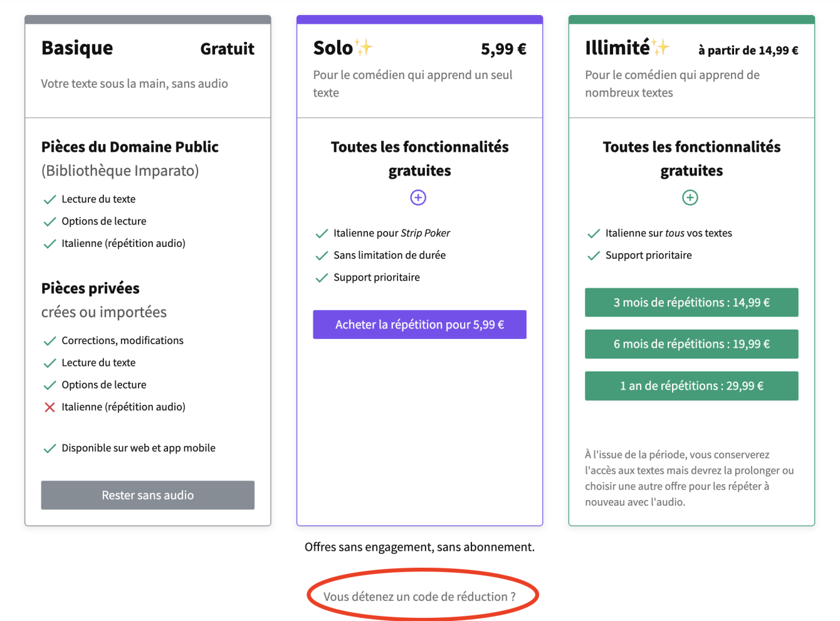
Task: Click the sparkle icon beside Solo
Action: (364, 47)
